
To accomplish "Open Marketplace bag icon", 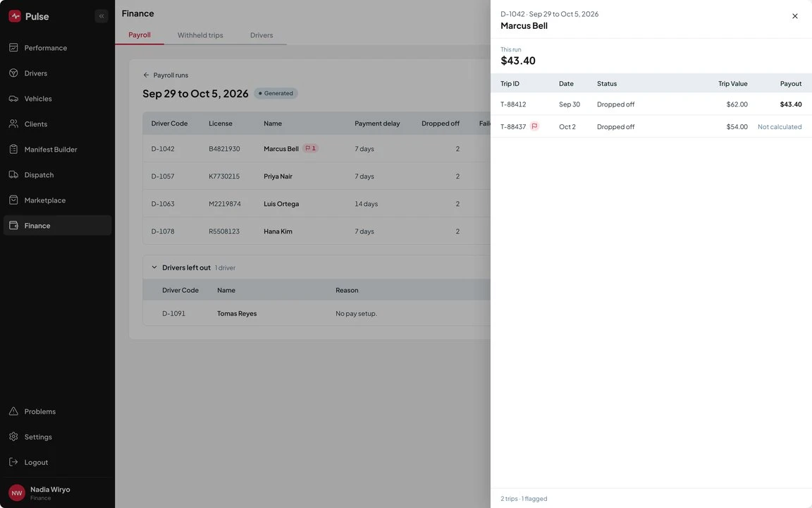I will click(x=13, y=200).
